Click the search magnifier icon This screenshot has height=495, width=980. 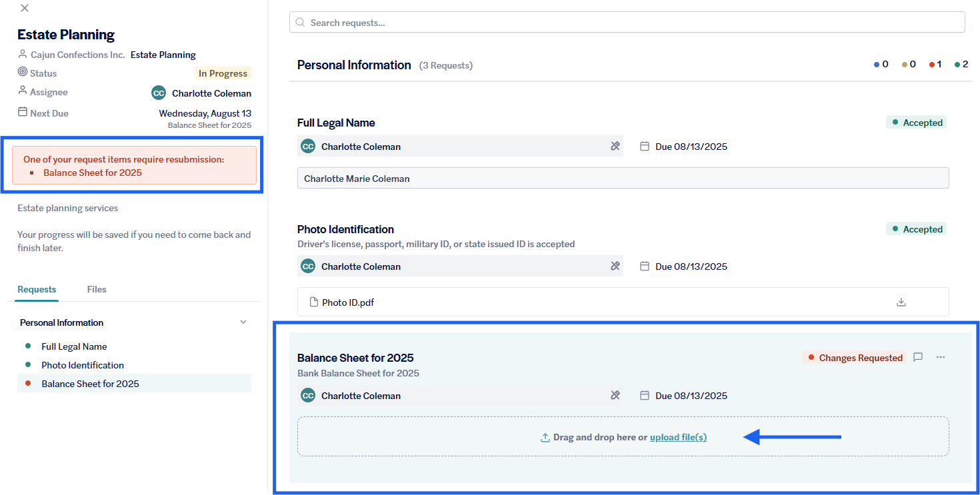pos(301,22)
